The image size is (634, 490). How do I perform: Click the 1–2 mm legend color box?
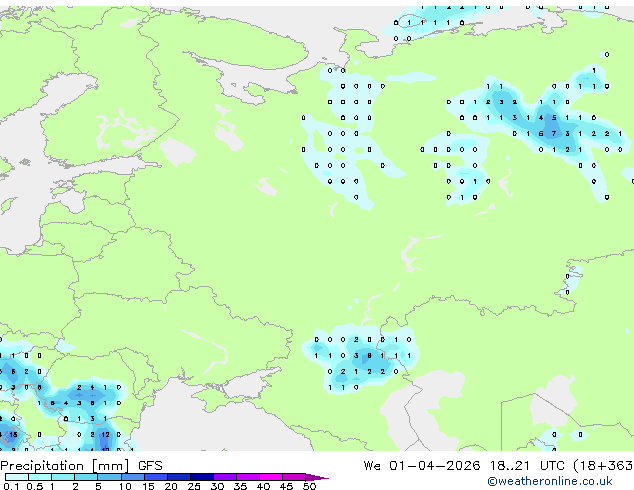click(x=63, y=477)
